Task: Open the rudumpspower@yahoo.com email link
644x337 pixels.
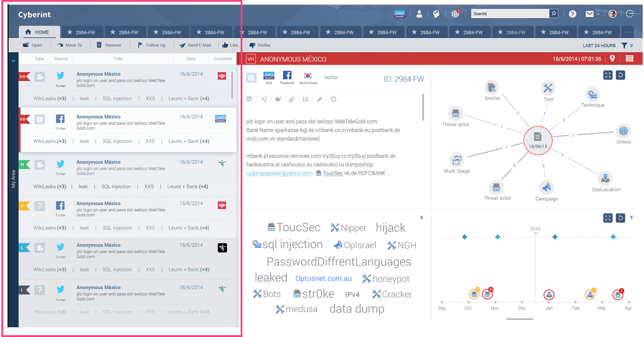Action: pyautogui.click(x=279, y=173)
